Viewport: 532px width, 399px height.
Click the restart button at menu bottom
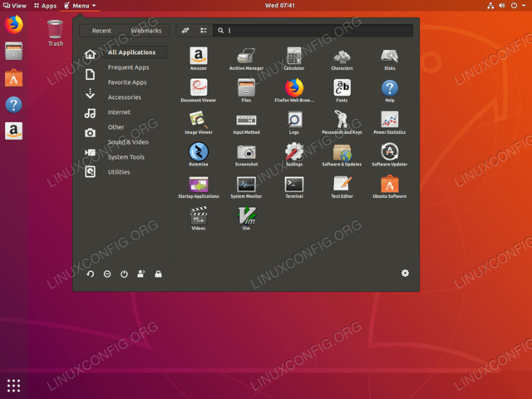91,273
